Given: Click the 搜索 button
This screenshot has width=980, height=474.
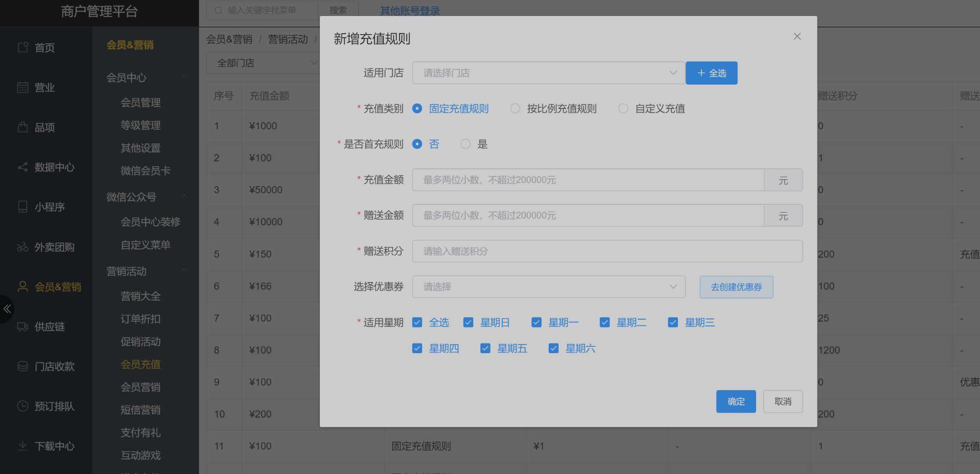Looking at the screenshot, I should pyautogui.click(x=339, y=10).
